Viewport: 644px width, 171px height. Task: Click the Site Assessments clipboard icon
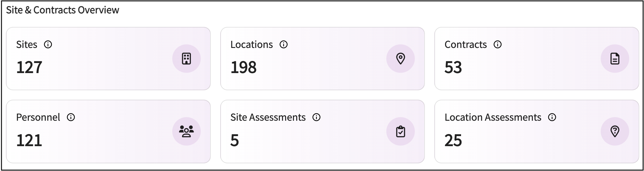coord(400,131)
